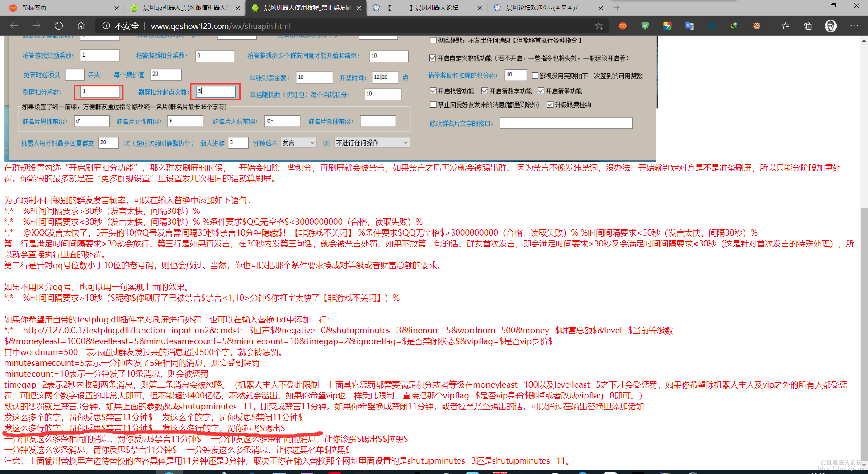Image resolution: width=868 pixels, height=474 pixels.
Task: Expand the 发言 dropdown
Action: [x=298, y=143]
